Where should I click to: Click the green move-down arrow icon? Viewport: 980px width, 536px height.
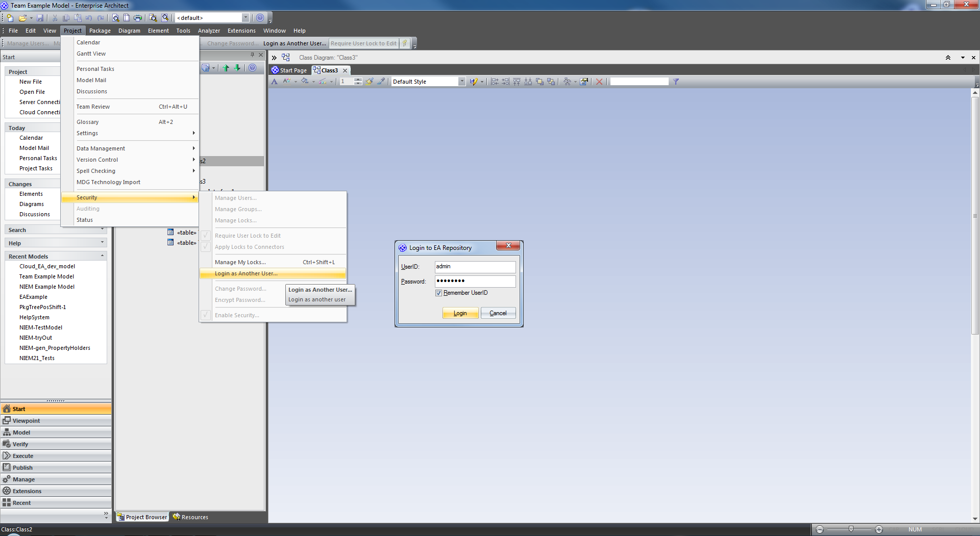point(237,68)
